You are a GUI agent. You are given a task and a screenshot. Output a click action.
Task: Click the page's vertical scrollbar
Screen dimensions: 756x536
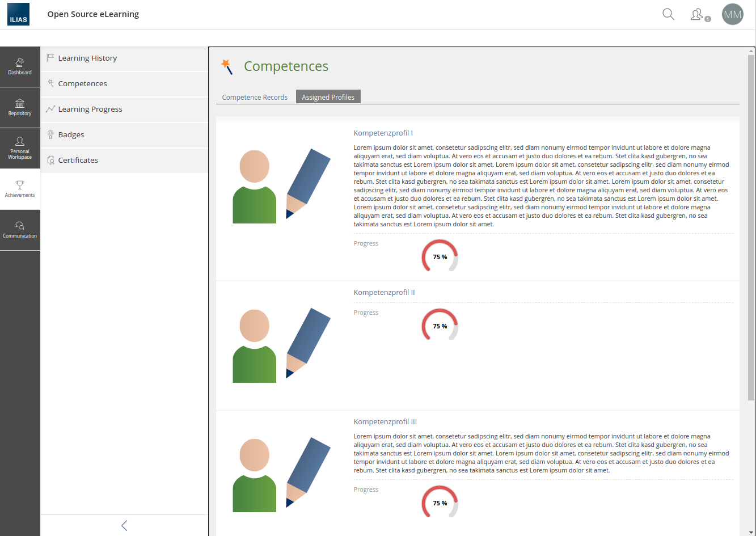click(751, 227)
